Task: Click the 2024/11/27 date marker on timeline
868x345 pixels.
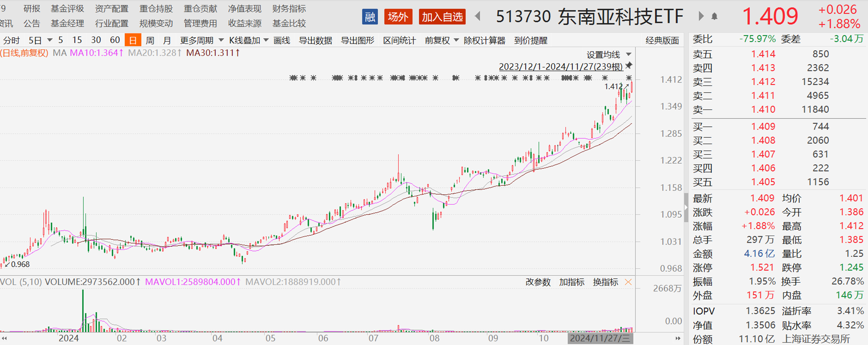Action: [x=601, y=339]
